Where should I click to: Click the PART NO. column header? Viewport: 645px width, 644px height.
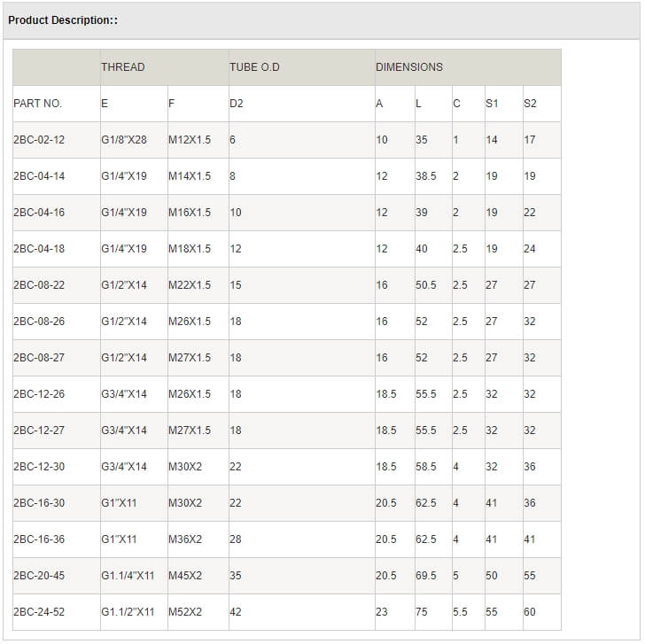38,104
